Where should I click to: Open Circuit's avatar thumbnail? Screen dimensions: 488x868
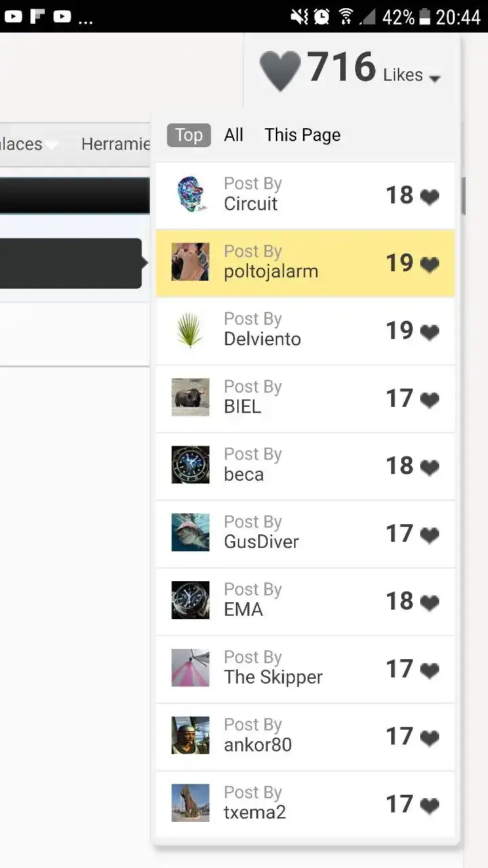pyautogui.click(x=190, y=194)
